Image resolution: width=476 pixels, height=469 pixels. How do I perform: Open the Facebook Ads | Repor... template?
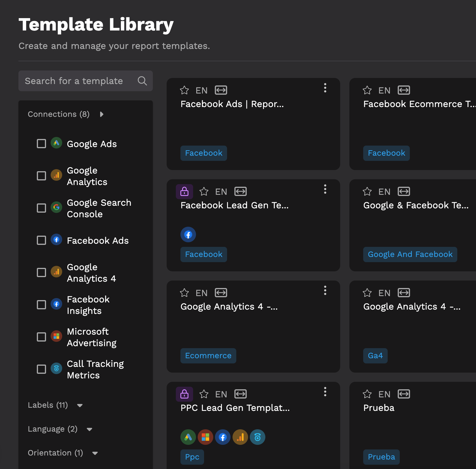[x=232, y=104]
